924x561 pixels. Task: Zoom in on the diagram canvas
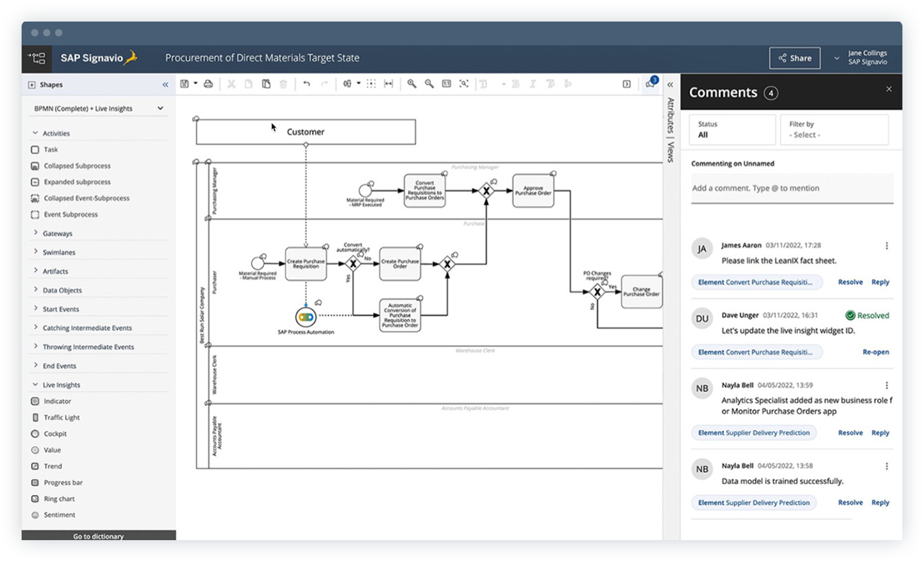click(411, 84)
